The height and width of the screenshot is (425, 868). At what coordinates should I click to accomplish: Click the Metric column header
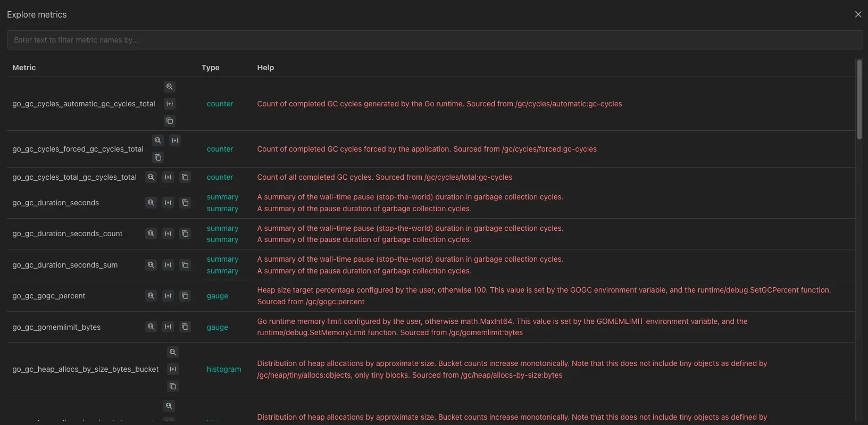[24, 68]
